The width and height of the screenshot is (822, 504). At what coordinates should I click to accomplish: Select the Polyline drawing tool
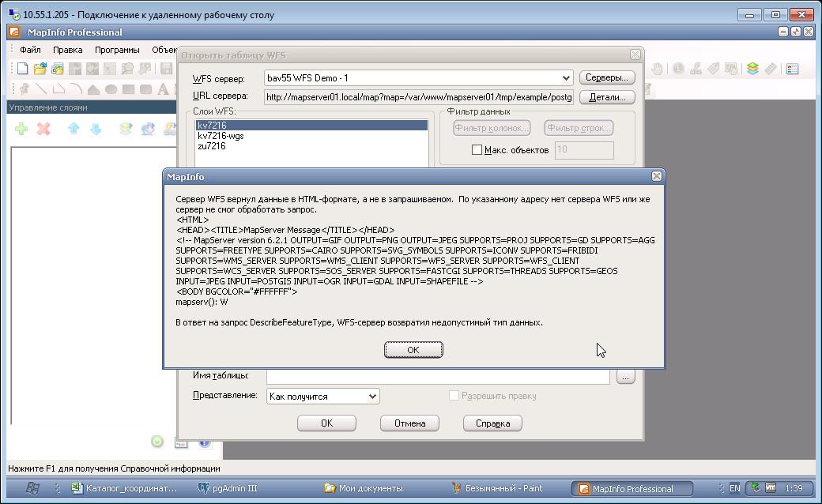(58, 89)
